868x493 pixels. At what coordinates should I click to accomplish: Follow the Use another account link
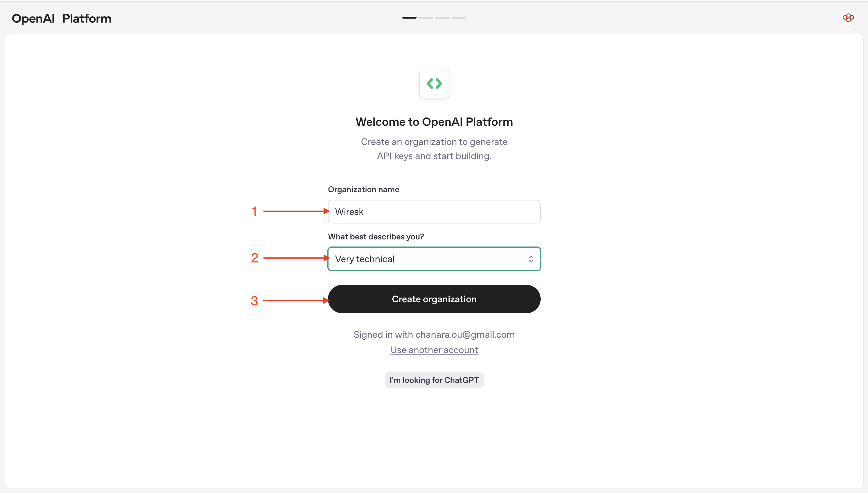(x=434, y=350)
